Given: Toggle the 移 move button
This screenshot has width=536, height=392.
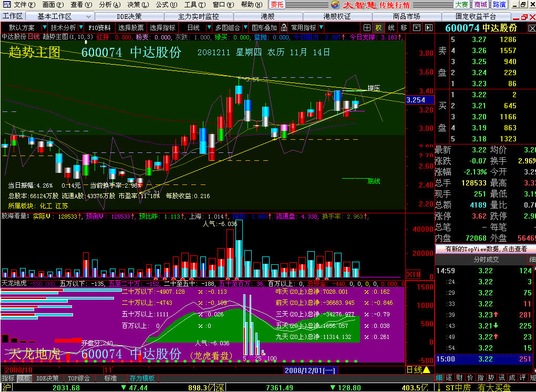Looking at the screenshot, I should point(404,28).
